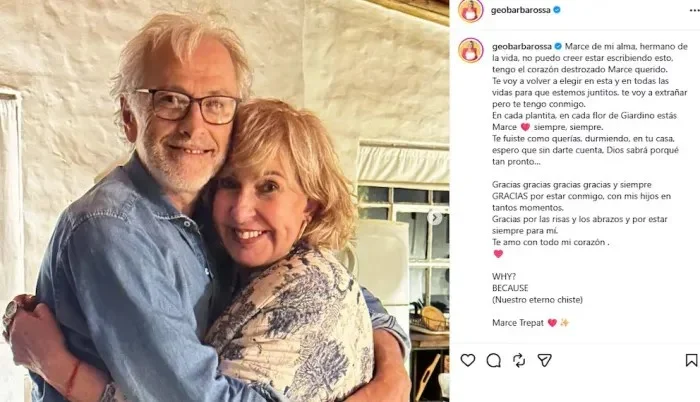Save post with bookmark icon
The height and width of the screenshot is (402, 700).
click(x=692, y=360)
